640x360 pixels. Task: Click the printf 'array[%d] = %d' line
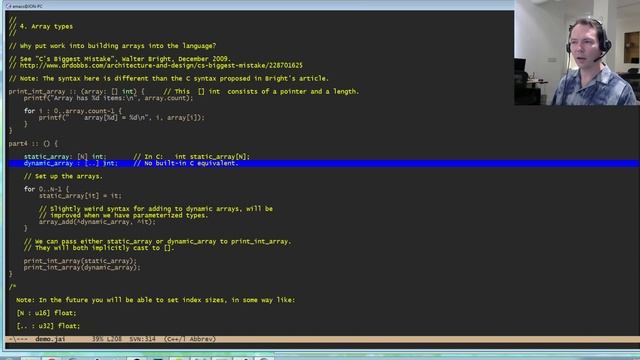pyautogui.click(x=122, y=118)
